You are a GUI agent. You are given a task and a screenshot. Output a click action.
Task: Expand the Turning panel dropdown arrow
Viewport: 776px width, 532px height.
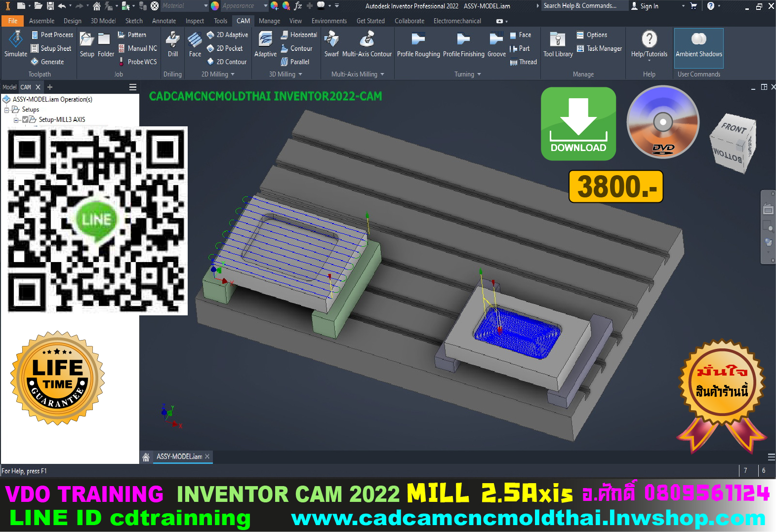pyautogui.click(x=479, y=75)
